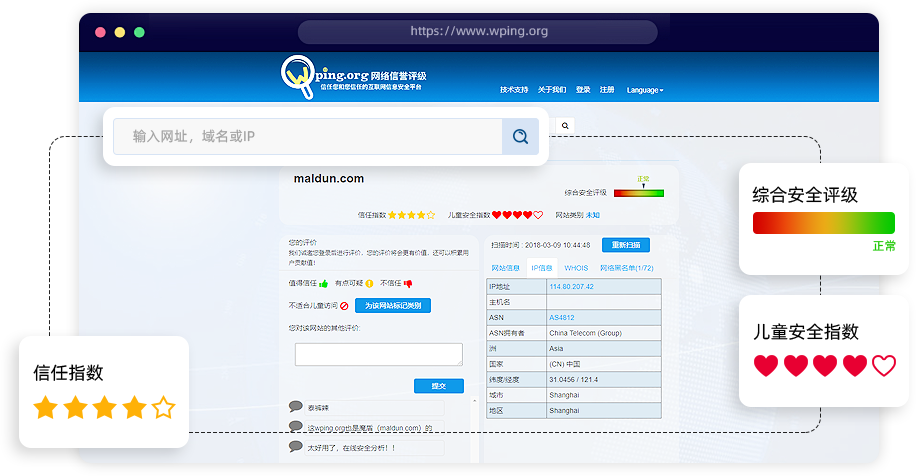Switch to the WHOIS tab
The width and height of the screenshot is (916, 476).
576,268
